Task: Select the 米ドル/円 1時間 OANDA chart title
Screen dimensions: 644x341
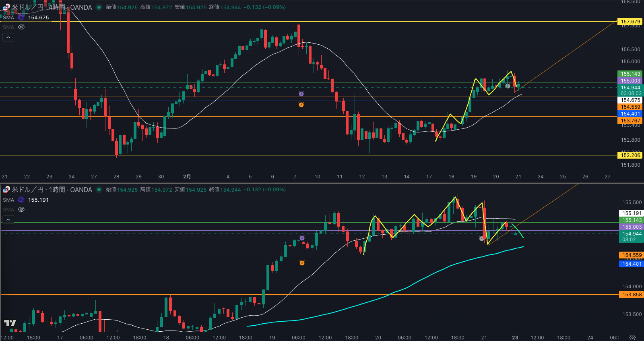Action: pyautogui.click(x=52, y=190)
